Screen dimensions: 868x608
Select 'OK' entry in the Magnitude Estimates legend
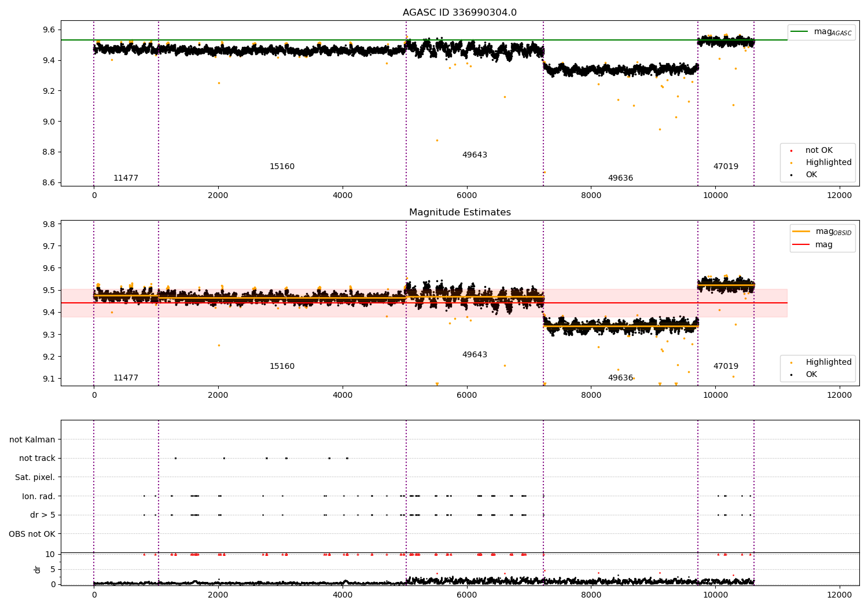[x=811, y=375]
